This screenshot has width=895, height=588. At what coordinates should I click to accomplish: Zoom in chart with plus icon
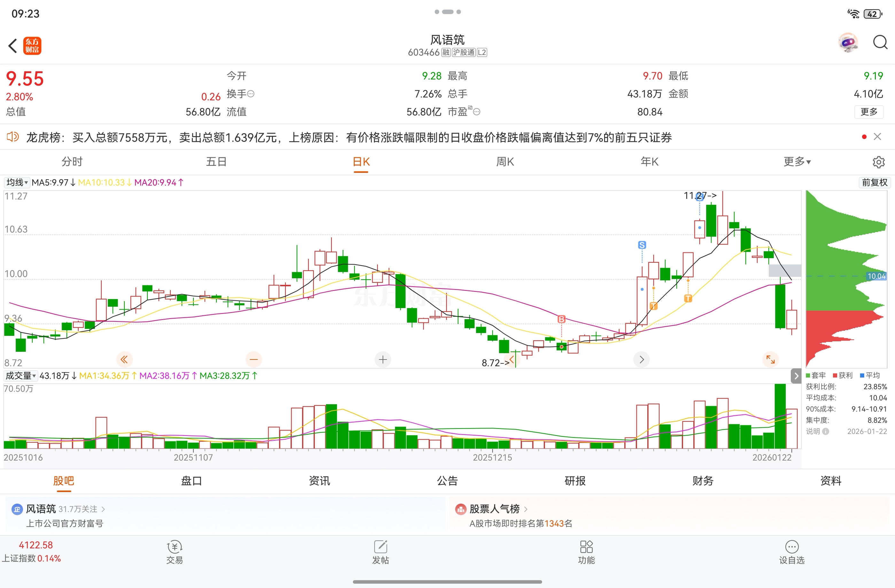click(x=383, y=360)
